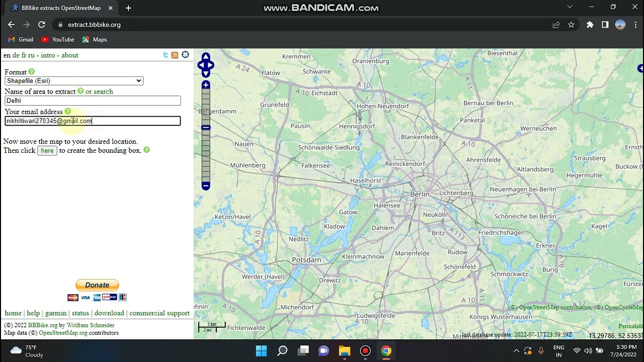Click the map zoom slider handle
Screen dimensions: 644x362
(206, 128)
